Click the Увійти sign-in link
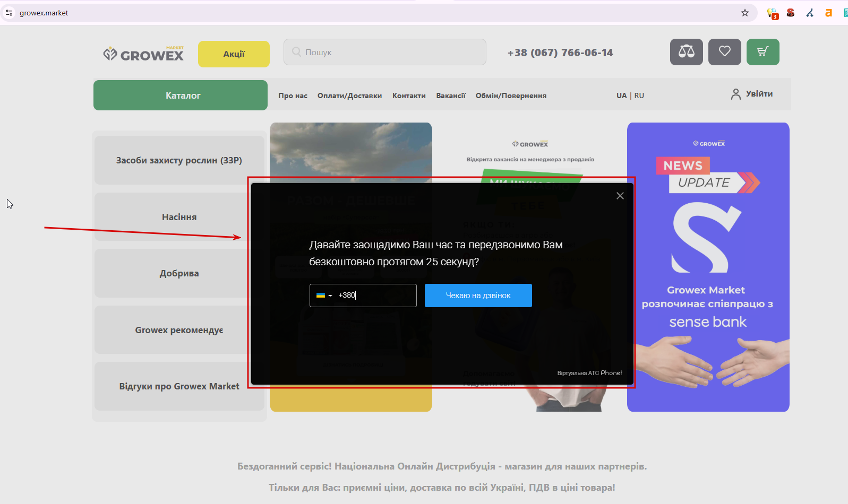 [759, 94]
